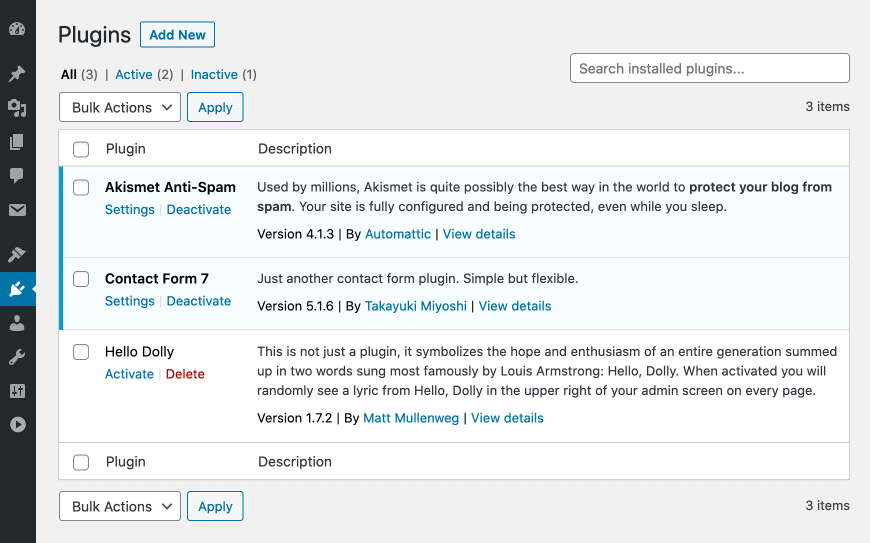
Task: View details for Hello Dolly
Action: (507, 418)
